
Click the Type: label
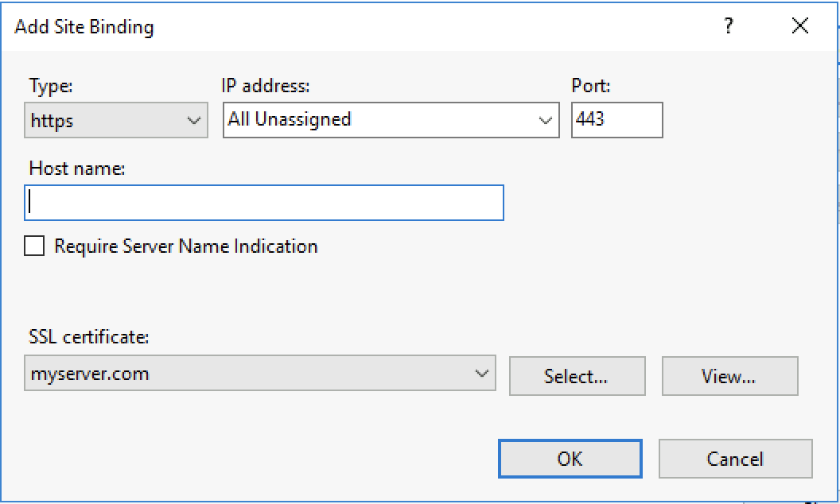point(50,86)
